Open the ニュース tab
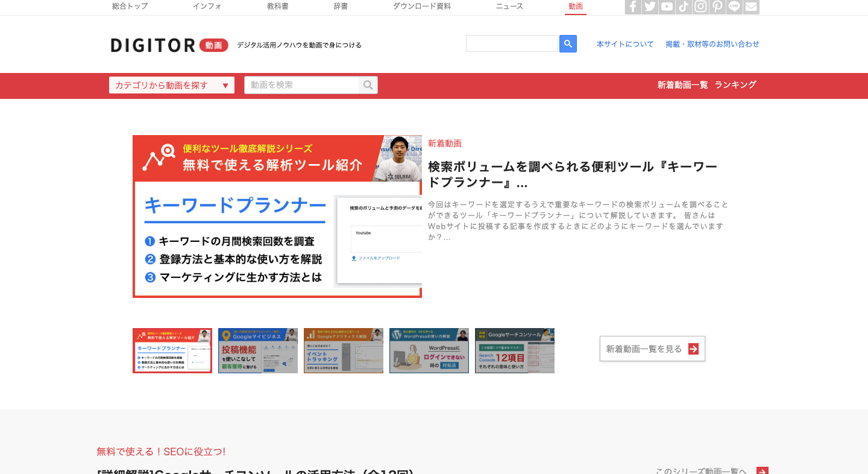Screen dimensions: 868x474 (509, 6)
